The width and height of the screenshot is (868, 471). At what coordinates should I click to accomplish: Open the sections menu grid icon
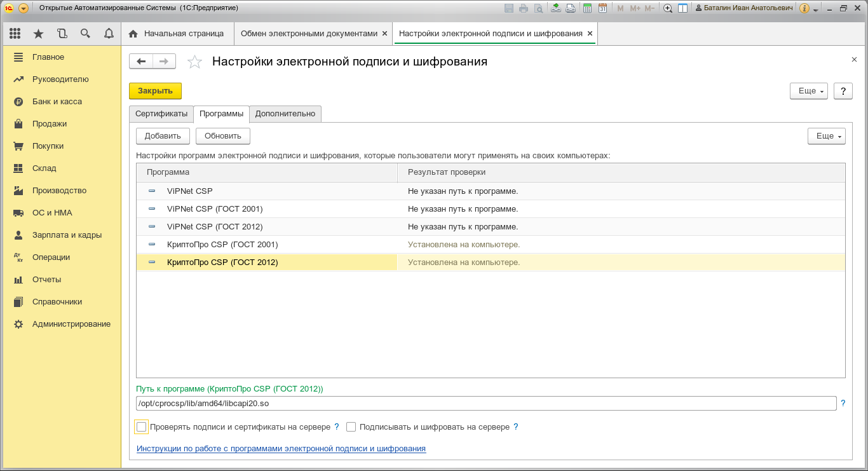pos(15,33)
